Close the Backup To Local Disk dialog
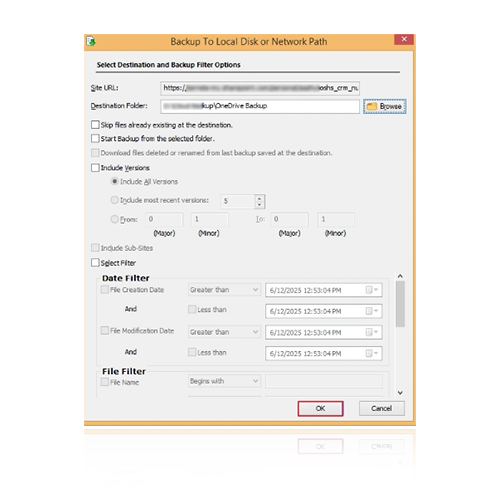 coord(404,39)
